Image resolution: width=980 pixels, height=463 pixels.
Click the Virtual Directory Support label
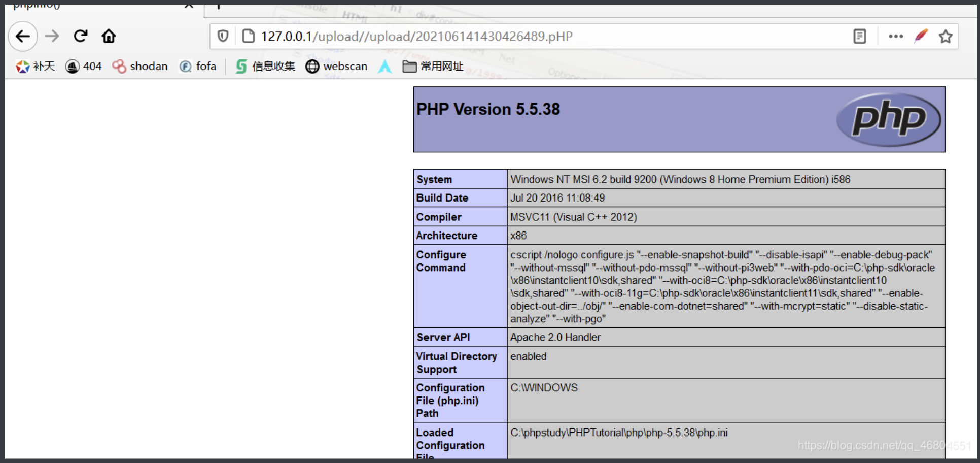click(457, 363)
